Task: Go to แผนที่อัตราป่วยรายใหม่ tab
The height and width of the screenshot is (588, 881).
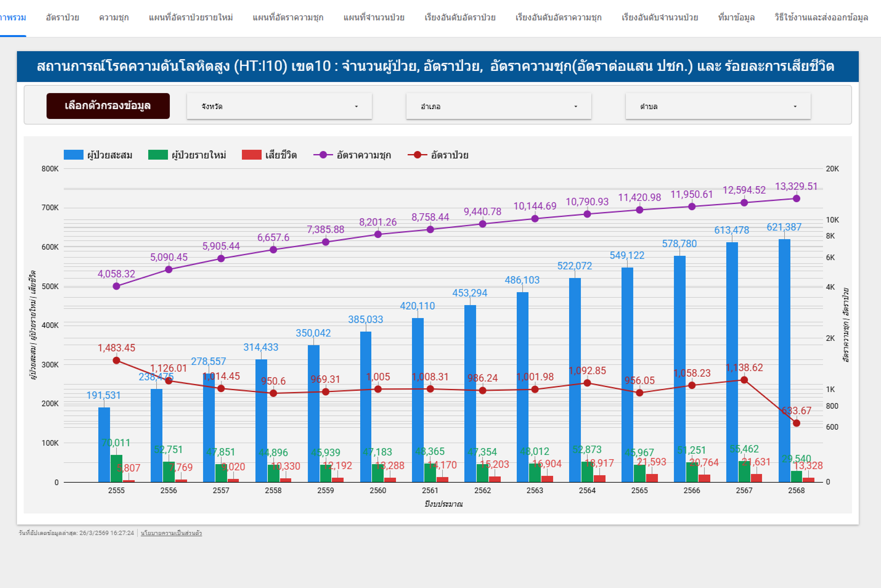Action: tap(191, 18)
